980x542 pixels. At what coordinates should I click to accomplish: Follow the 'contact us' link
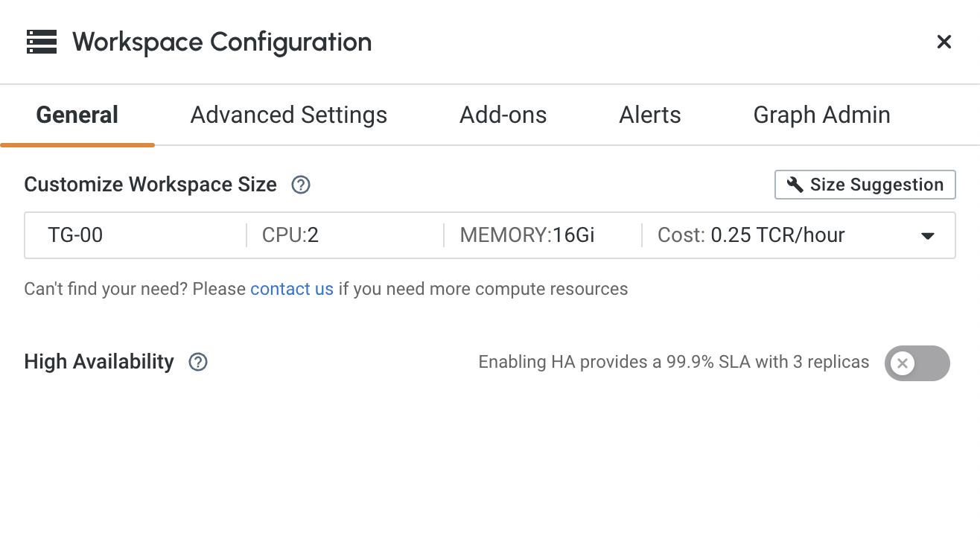pos(292,289)
